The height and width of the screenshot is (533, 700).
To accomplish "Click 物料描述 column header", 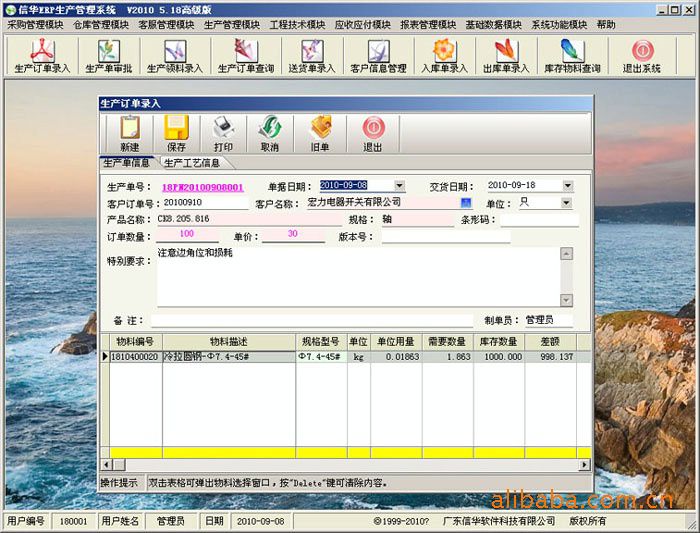I will point(229,342).
